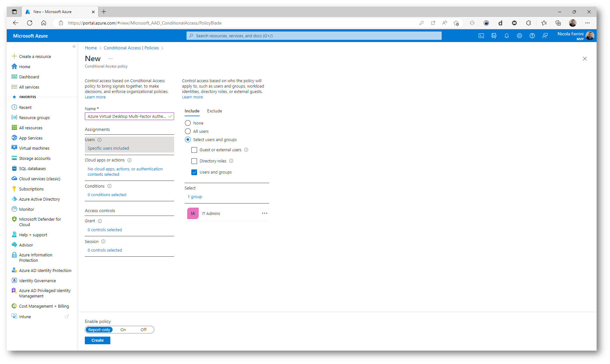Open the IT Admins ellipsis menu
Screen dimensions: 610x364
pos(265,213)
